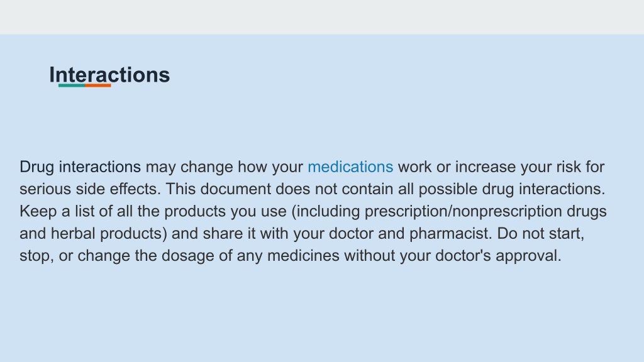This screenshot has height=362, width=644.
Task: Click the text 'Do not start,'
Action: 540,234
